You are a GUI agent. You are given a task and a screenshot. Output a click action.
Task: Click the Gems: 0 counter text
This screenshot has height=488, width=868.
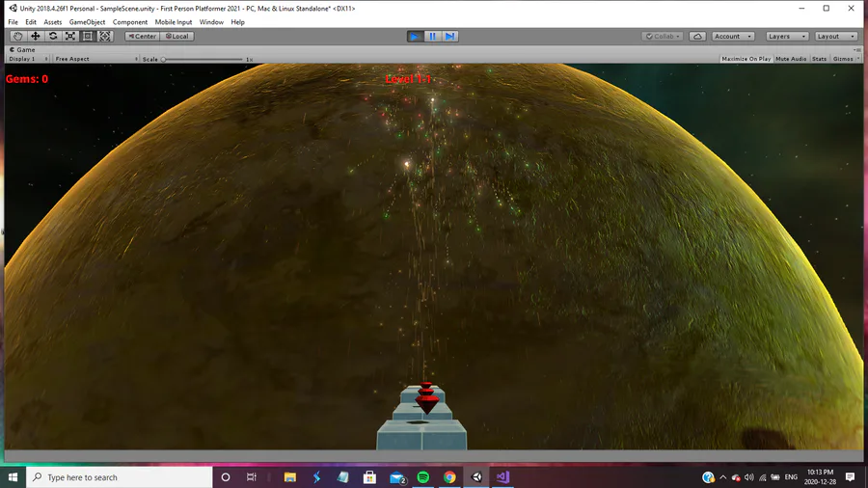[27, 79]
